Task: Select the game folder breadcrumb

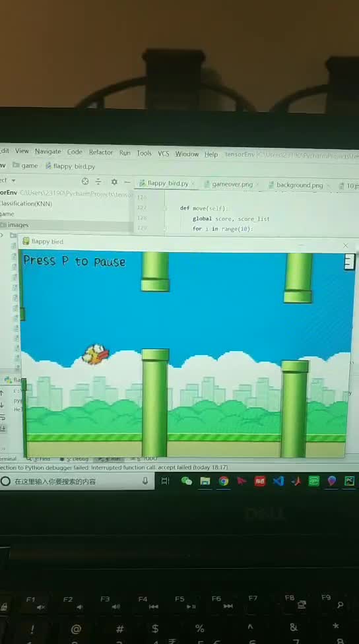Action: pos(26,166)
